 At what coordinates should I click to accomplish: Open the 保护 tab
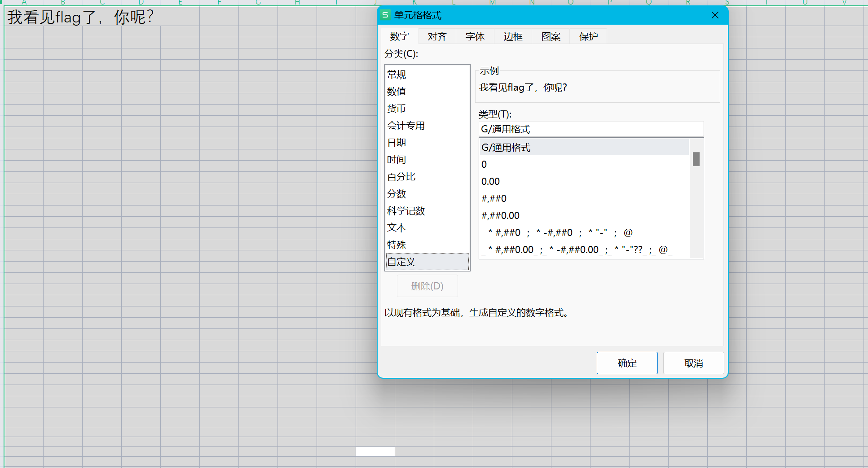589,36
